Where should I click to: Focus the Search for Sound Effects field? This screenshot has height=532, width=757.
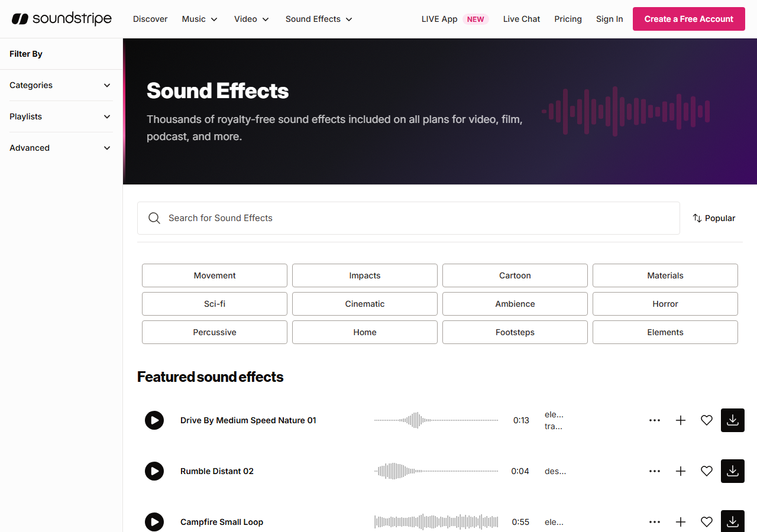409,218
